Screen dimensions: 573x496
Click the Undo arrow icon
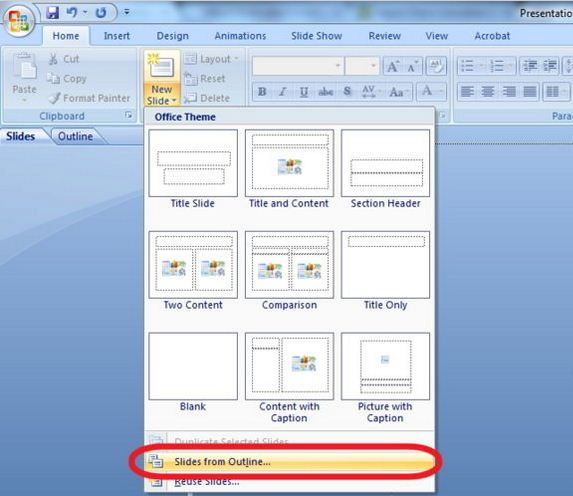pyautogui.click(x=72, y=12)
